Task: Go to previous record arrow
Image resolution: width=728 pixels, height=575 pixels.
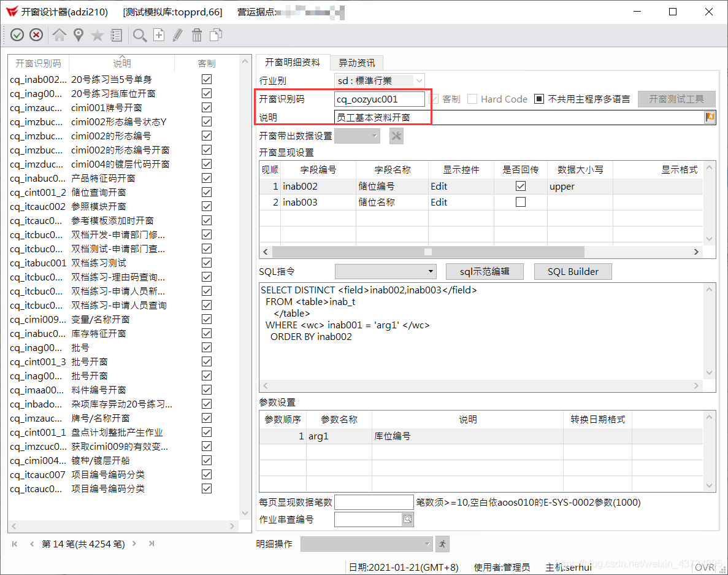Action: [x=31, y=544]
